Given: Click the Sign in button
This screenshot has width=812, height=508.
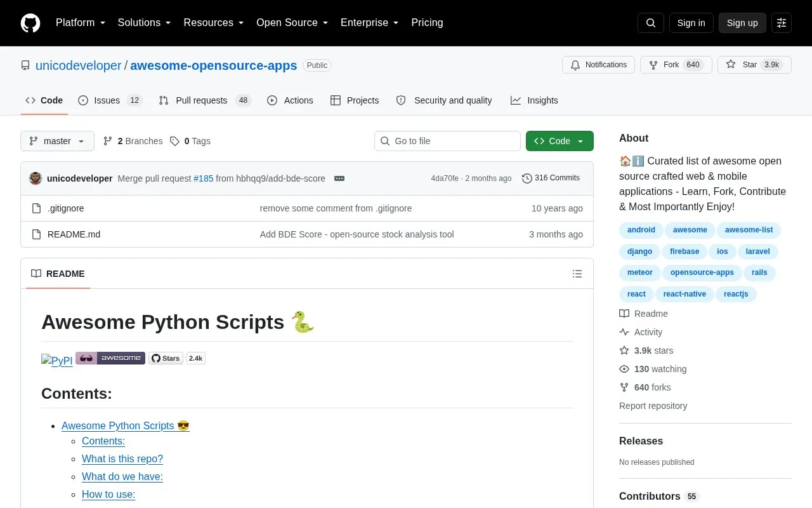Looking at the screenshot, I should pos(691,23).
